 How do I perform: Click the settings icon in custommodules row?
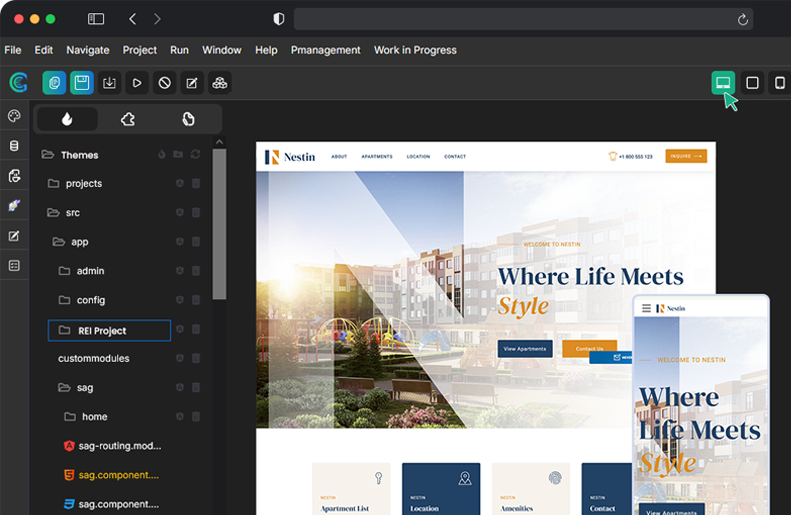tap(180, 358)
